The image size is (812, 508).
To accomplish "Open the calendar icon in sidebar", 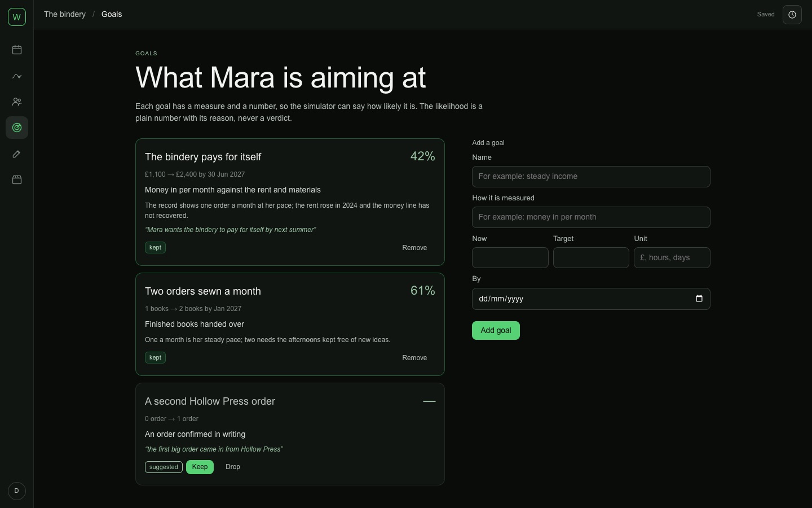I will (x=17, y=50).
